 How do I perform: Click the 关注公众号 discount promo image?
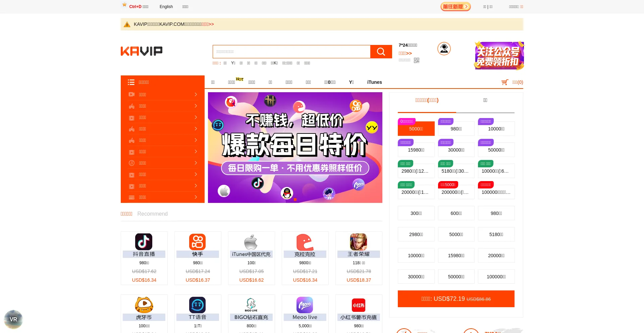click(499, 56)
